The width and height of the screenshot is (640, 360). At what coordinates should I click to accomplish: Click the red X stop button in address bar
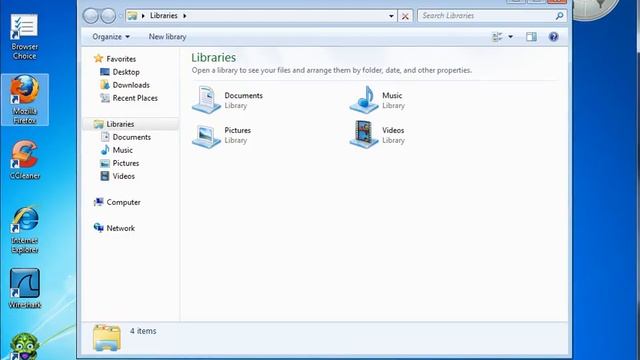click(x=405, y=16)
